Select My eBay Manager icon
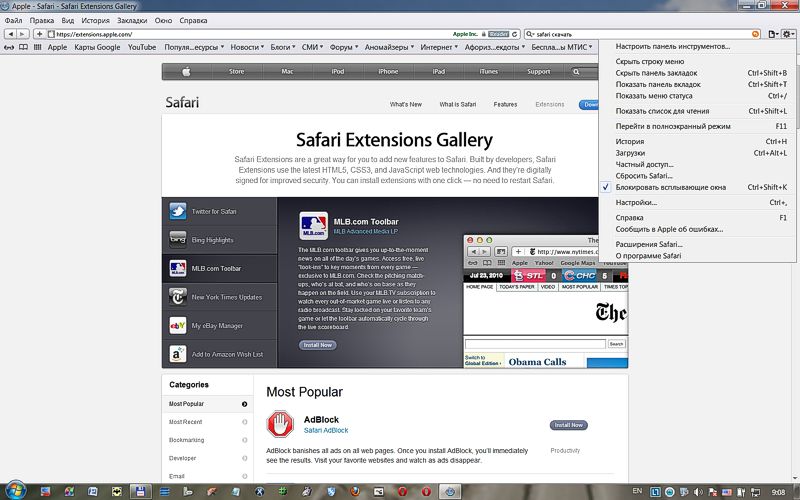The image size is (800, 500). [178, 326]
